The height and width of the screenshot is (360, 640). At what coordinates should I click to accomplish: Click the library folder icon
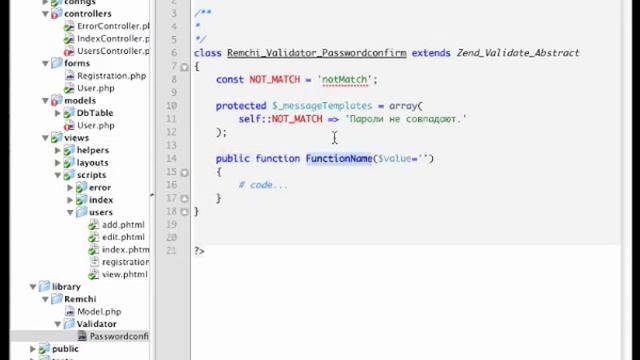[x=44, y=287]
